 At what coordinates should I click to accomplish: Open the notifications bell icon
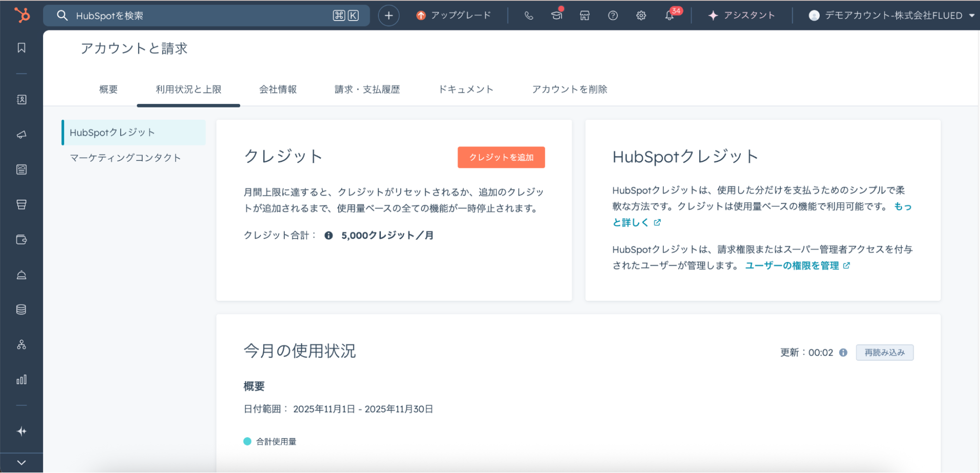click(x=669, y=16)
